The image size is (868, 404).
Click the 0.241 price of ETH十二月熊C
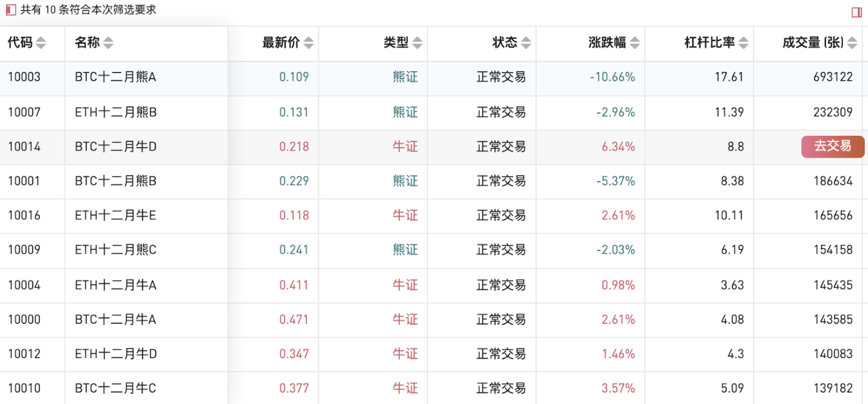click(294, 250)
